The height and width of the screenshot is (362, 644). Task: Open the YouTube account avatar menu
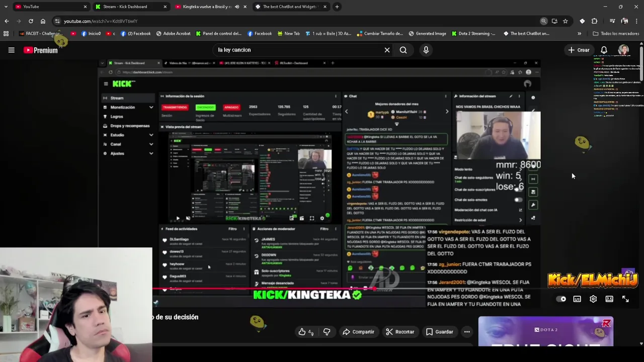click(623, 50)
